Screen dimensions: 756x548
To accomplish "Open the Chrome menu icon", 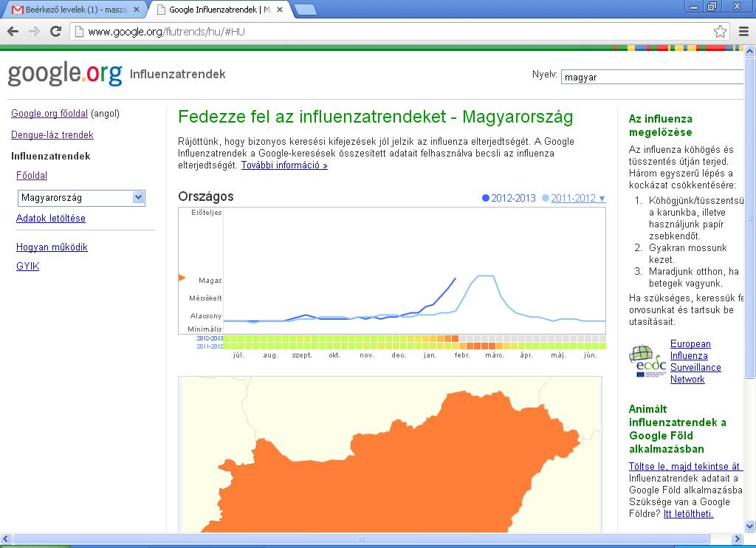I will click(743, 31).
